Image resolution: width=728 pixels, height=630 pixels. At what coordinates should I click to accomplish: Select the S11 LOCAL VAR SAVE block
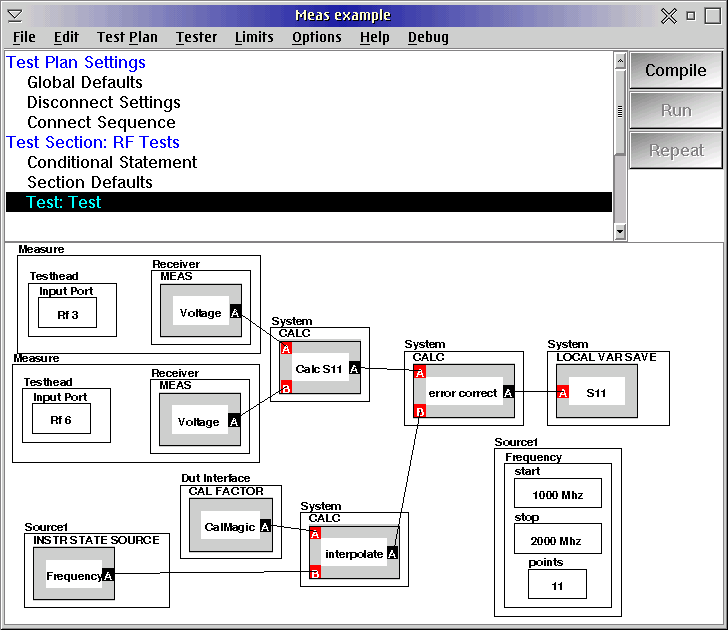[597, 391]
